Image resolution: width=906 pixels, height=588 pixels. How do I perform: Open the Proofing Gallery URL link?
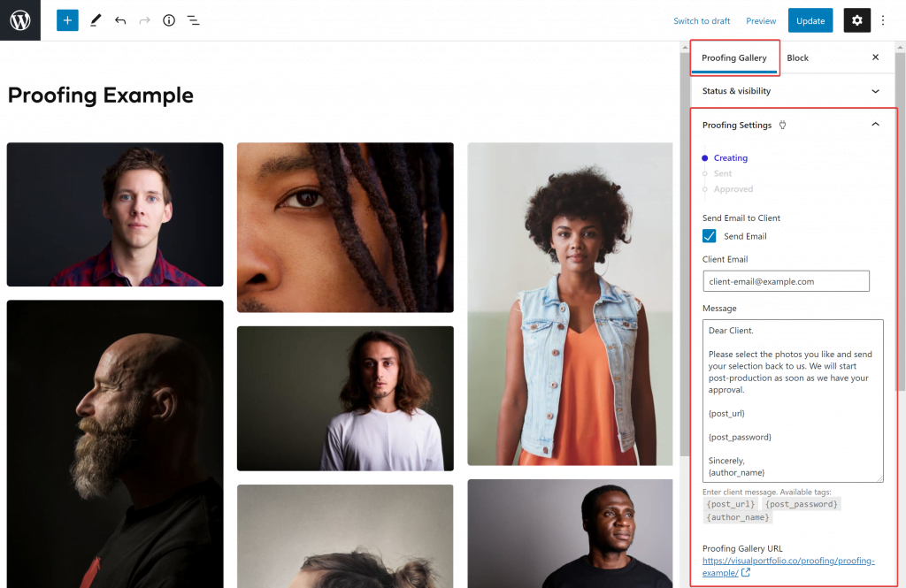[x=788, y=567]
